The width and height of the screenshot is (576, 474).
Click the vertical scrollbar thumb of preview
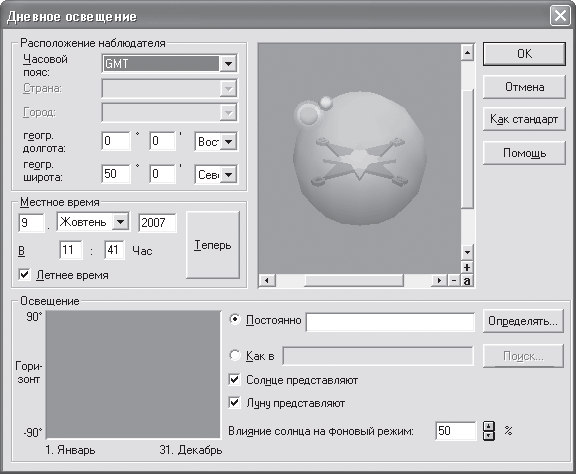(467, 149)
